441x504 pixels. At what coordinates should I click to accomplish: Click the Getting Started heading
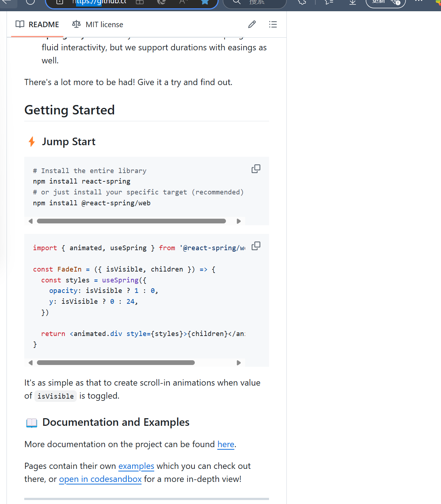pos(70,110)
